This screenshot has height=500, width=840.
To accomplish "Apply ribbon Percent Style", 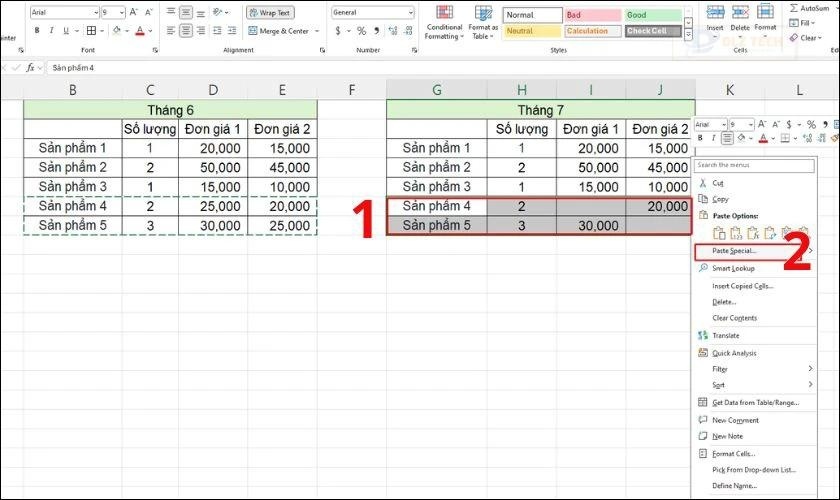I will point(362,31).
